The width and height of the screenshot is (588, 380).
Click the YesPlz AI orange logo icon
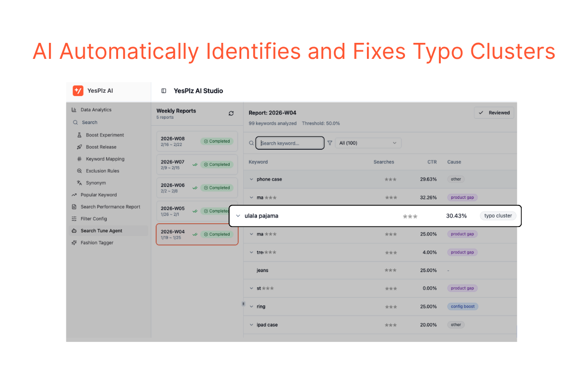coord(78,90)
